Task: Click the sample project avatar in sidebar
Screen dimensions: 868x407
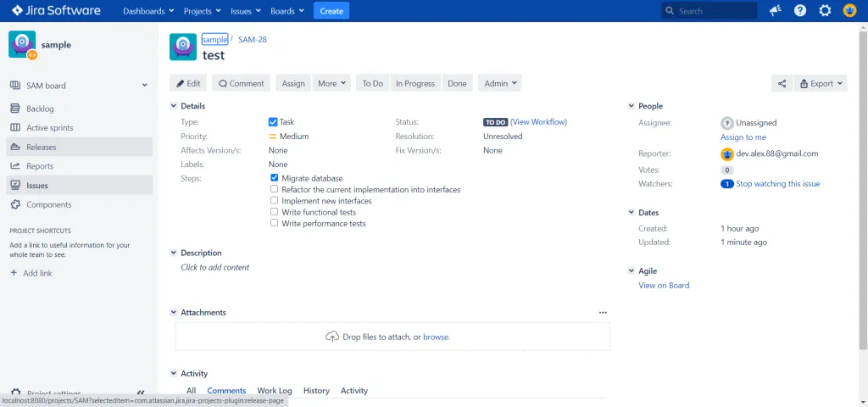Action: pos(23,45)
